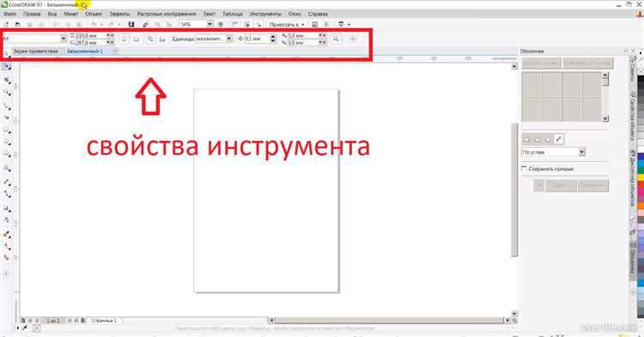Image resolution: width=644 pixels, height=337 pixels.
Task: Click the Undo arrow icon
Action: (94, 24)
